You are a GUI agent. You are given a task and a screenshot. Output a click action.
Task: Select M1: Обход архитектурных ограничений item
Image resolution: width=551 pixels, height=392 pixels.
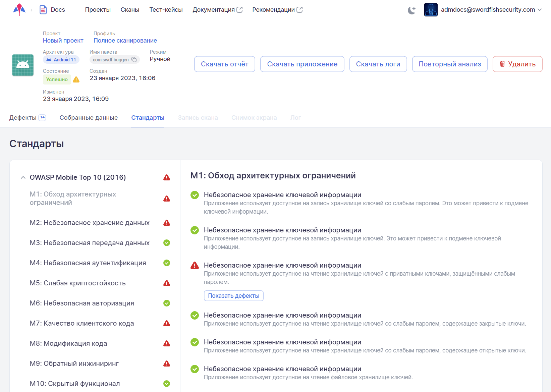[73, 199]
